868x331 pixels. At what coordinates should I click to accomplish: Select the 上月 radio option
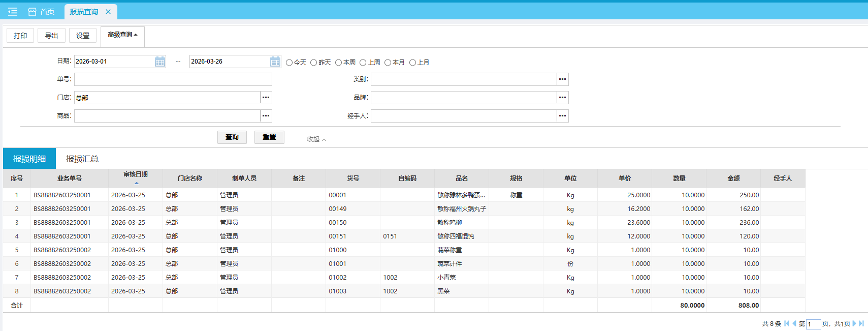coord(413,63)
